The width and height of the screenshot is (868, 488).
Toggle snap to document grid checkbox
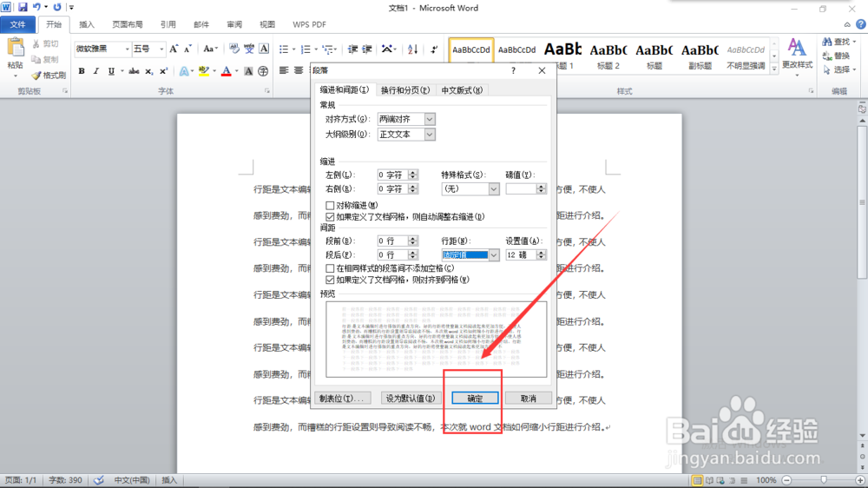(x=330, y=280)
